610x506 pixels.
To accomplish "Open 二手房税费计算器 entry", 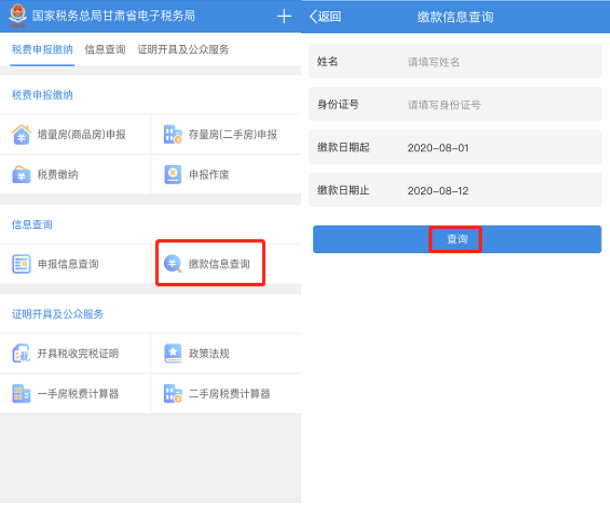I will pos(226,394).
